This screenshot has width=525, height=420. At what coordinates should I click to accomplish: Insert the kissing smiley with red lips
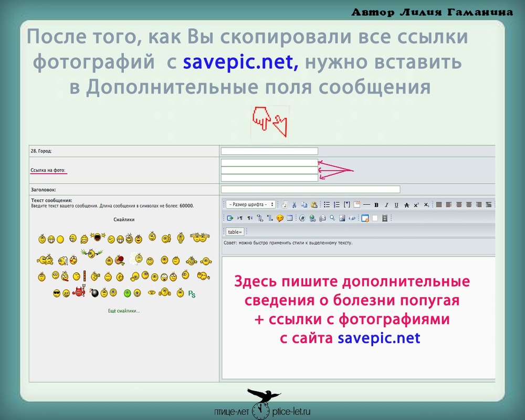coord(73,260)
